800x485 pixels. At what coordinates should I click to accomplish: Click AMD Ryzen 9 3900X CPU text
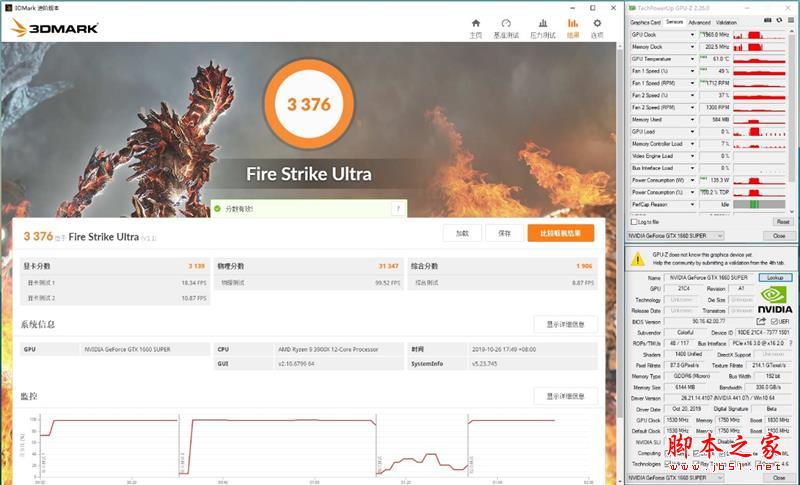click(328, 350)
